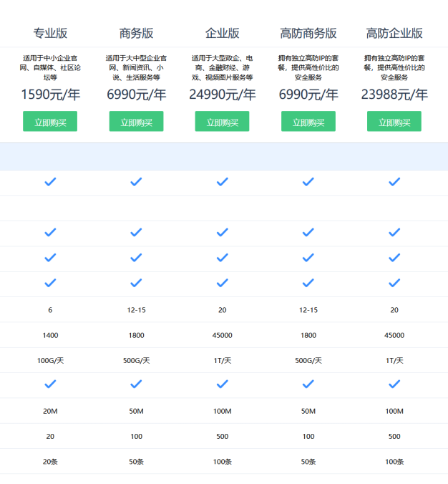The width and height of the screenshot is (448, 484).
Task: Click 立即购买 for the 高防商务版 plan
Action: tap(308, 121)
